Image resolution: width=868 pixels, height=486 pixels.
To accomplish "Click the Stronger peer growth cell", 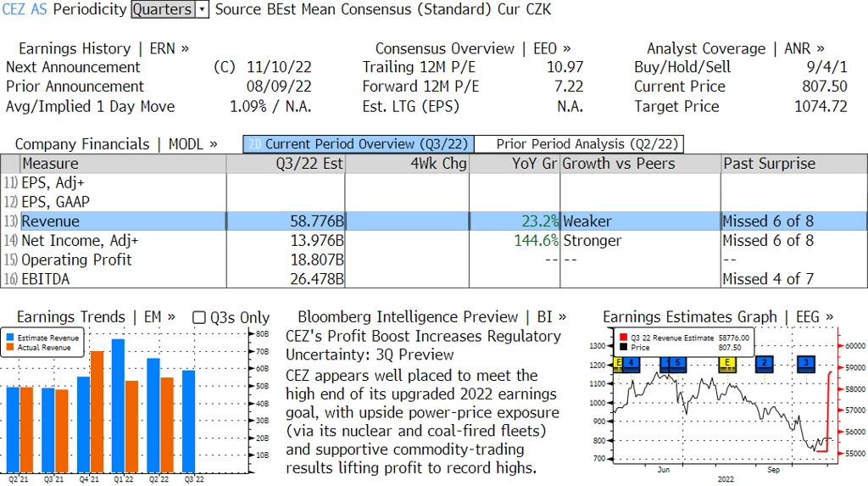I will [x=593, y=241].
